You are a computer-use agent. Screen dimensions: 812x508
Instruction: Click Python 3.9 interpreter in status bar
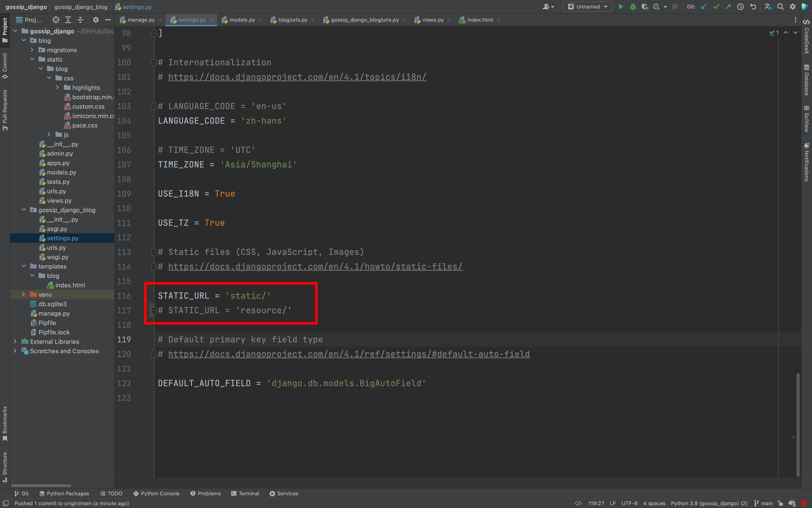[x=709, y=503]
